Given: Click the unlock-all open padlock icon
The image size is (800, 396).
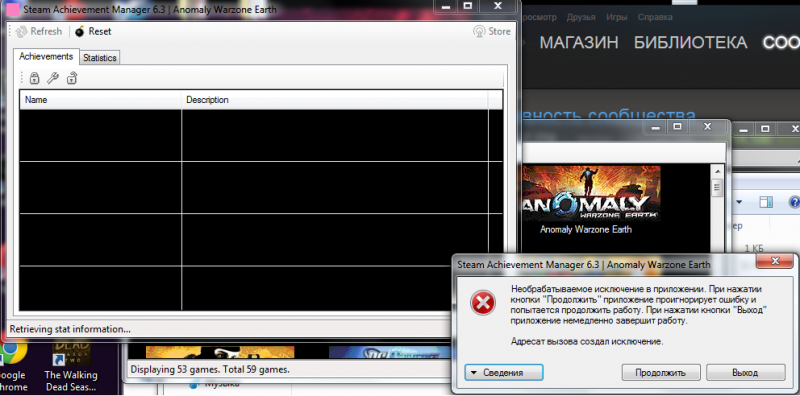Looking at the screenshot, I should point(72,78).
